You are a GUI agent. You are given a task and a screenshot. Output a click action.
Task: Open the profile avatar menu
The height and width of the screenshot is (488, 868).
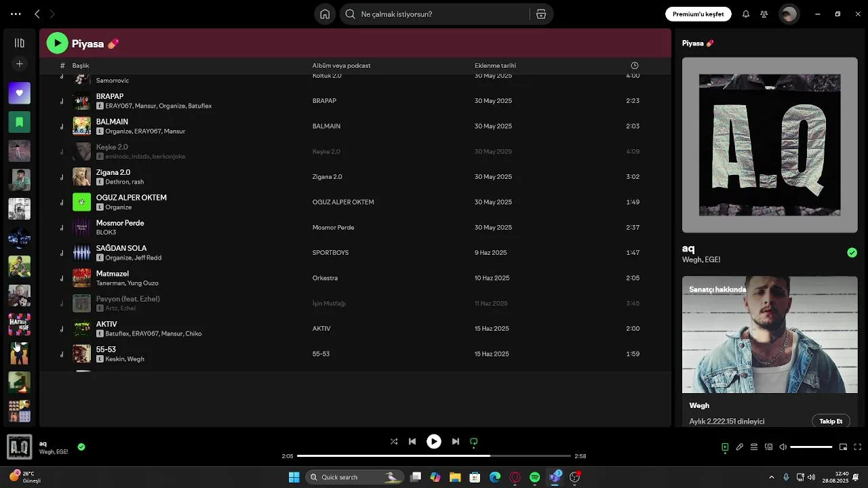pyautogui.click(x=789, y=14)
